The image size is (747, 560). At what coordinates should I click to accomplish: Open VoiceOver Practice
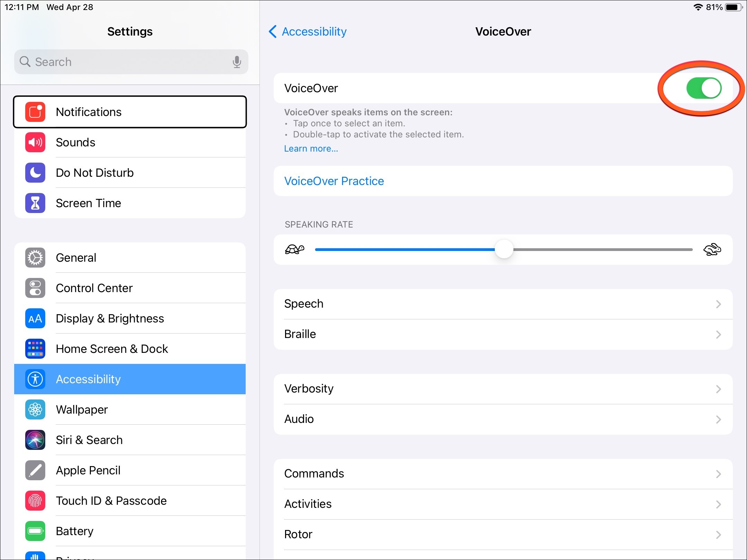pyautogui.click(x=334, y=181)
